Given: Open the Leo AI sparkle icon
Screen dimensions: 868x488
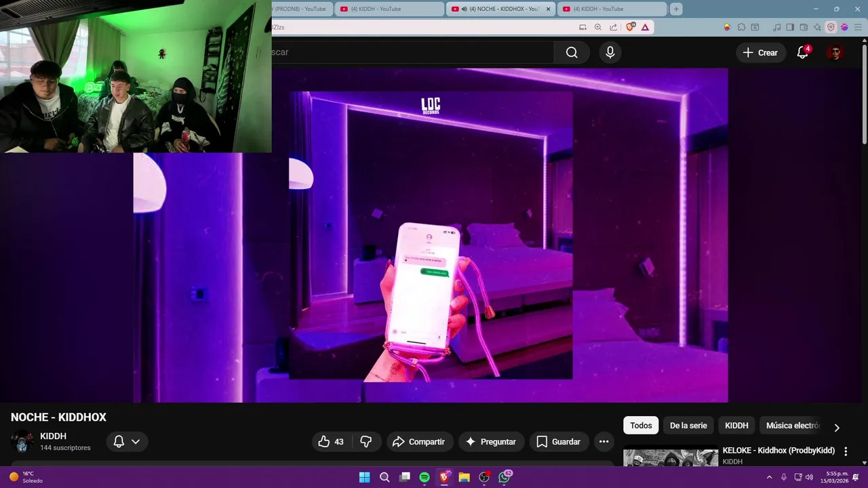Looking at the screenshot, I should coord(817,27).
